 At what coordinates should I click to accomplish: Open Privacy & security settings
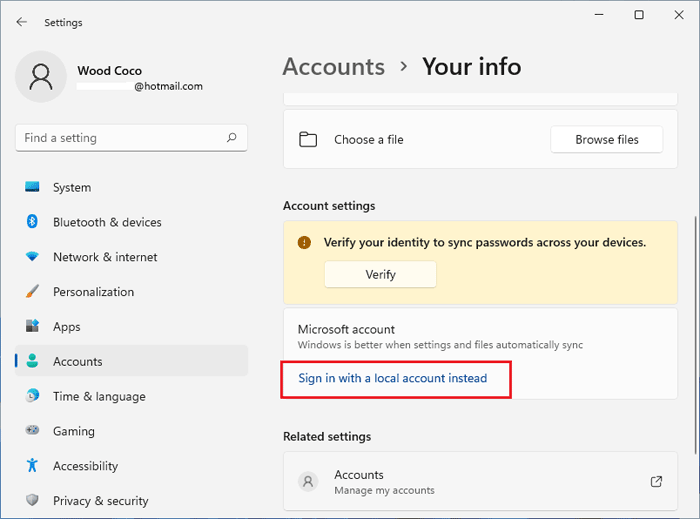pyautogui.click(x=132, y=500)
